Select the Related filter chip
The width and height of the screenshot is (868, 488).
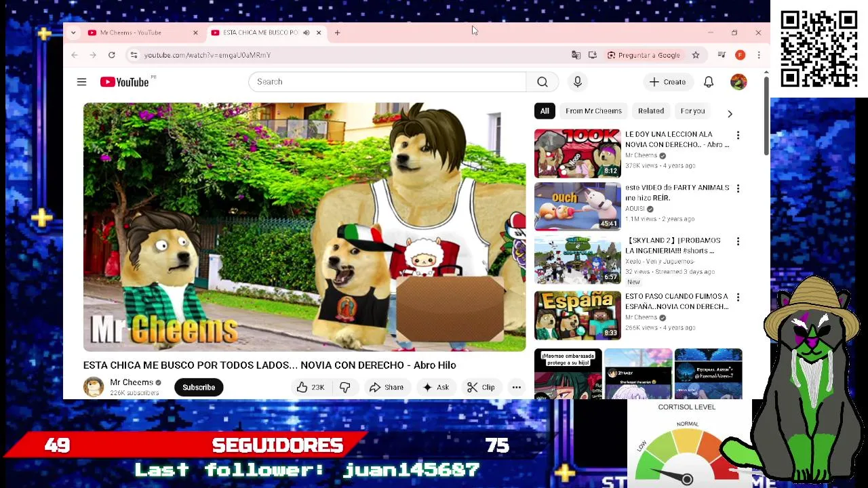coord(651,111)
